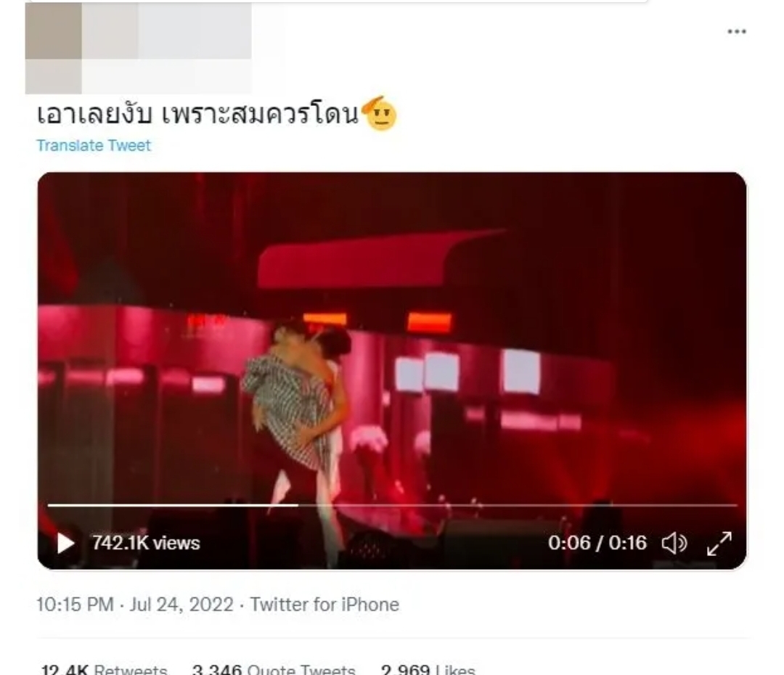784x675 pixels.
Task: Mute the video with the speaker icon
Action: click(674, 543)
